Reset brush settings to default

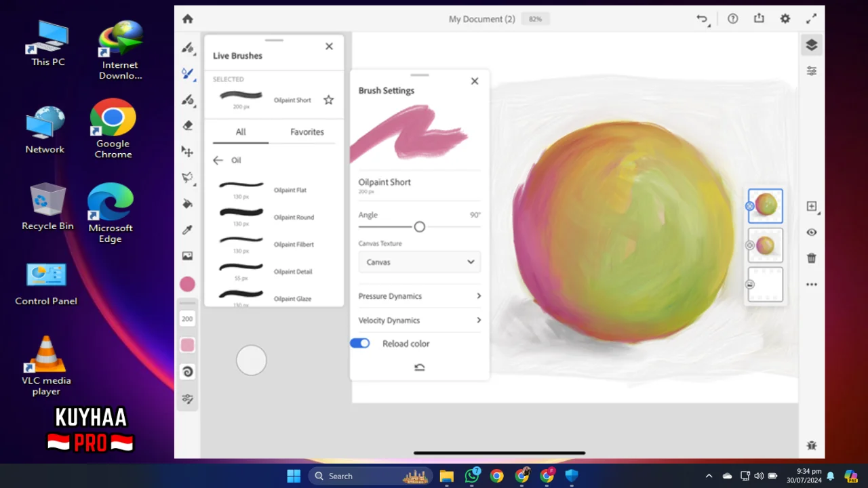pos(420,367)
